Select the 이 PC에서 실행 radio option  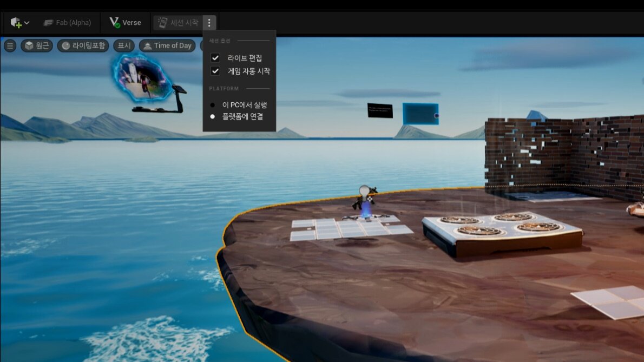[x=213, y=105]
